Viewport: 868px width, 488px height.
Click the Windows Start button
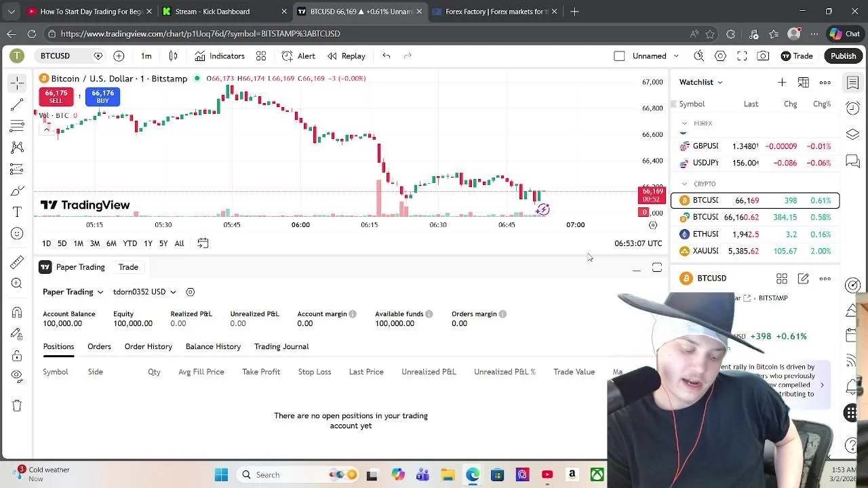point(221,475)
